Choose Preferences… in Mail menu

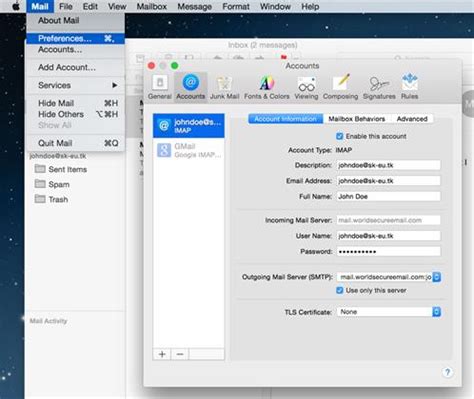[76, 39]
